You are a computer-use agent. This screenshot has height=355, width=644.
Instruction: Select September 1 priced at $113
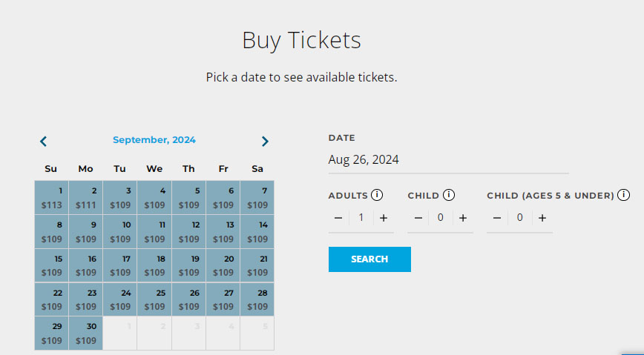point(52,198)
